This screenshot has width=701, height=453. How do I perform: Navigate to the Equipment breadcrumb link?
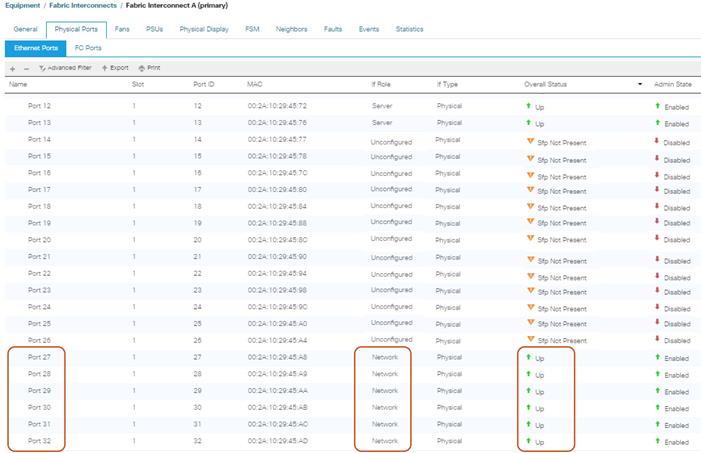click(x=20, y=7)
